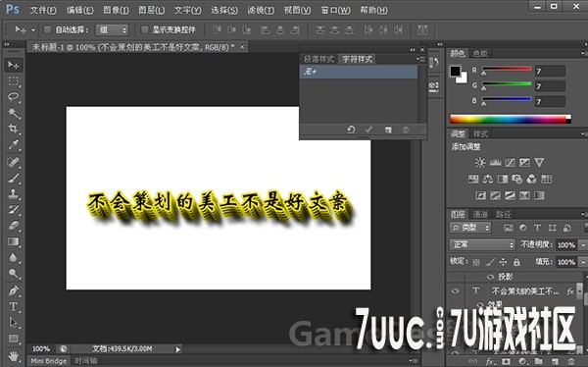The height and width of the screenshot is (367, 588).
Task: Add a Vibrance adjustment
Action: point(539,162)
